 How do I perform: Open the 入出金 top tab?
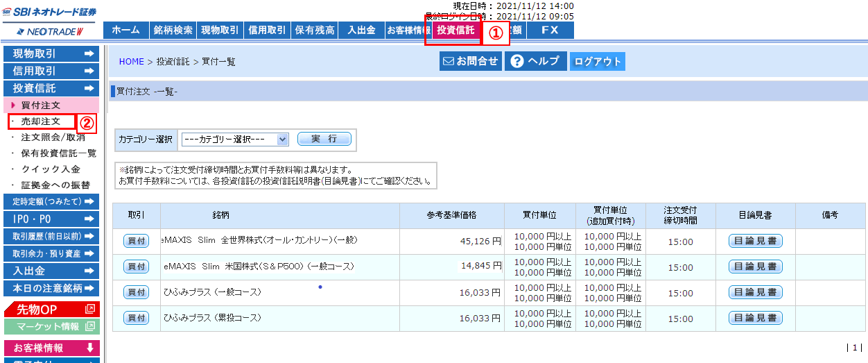[x=361, y=31]
